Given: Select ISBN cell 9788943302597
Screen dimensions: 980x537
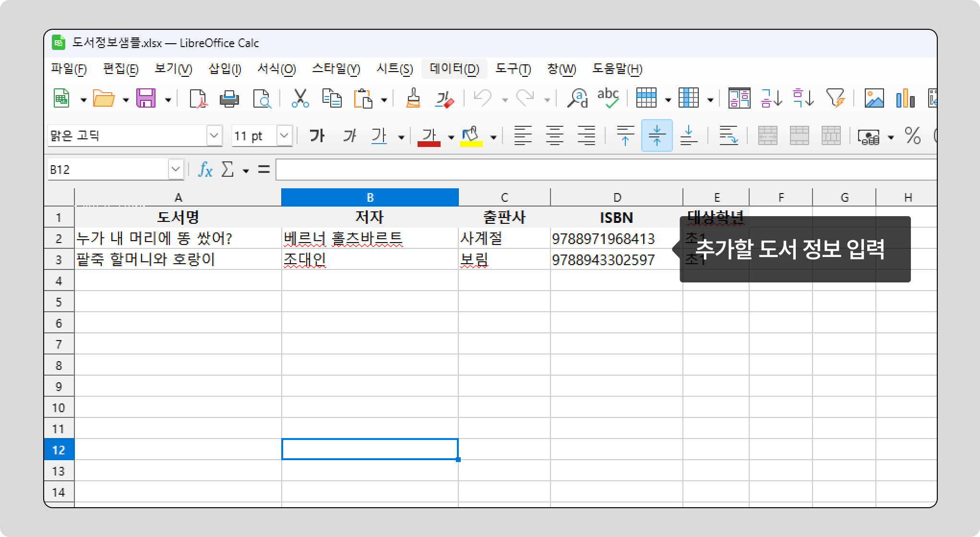Looking at the screenshot, I should tap(617, 259).
